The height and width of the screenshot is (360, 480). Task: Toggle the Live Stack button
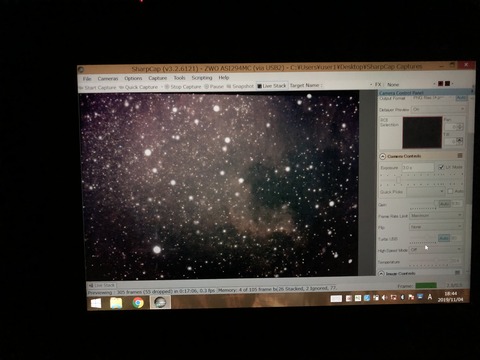(x=272, y=86)
